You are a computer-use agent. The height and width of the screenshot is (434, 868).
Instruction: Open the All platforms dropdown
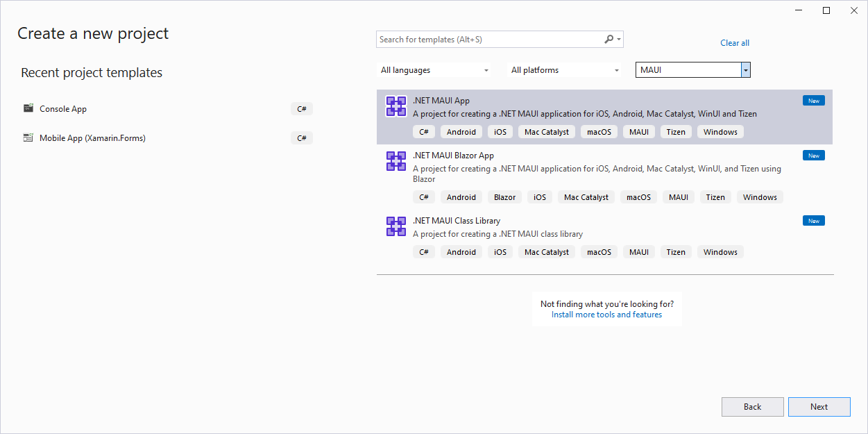[565, 70]
